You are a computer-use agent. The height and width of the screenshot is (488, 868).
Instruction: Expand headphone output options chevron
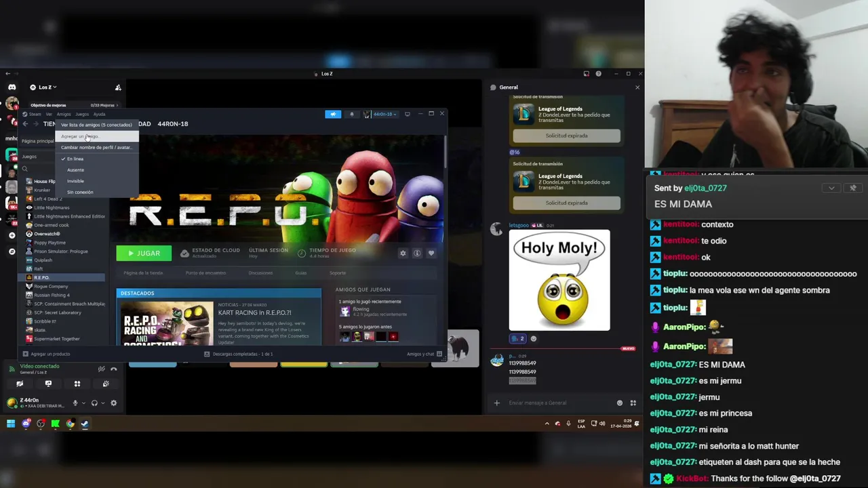(103, 403)
